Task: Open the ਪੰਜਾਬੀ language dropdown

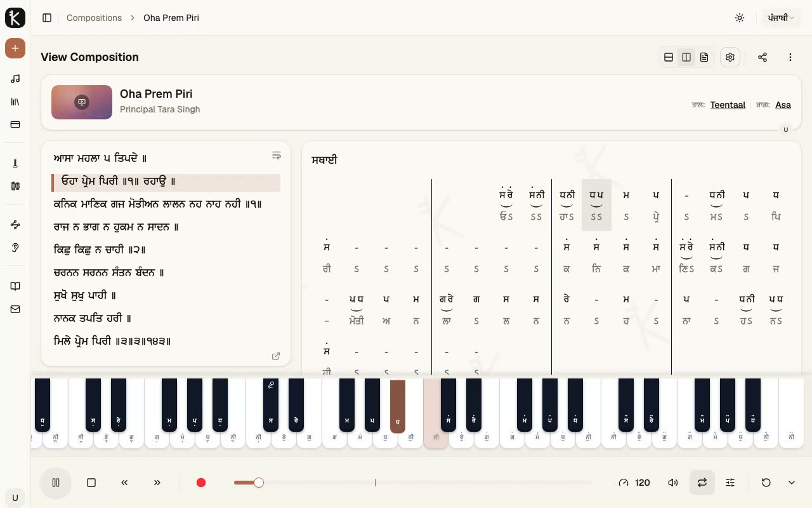Action: tap(781, 18)
